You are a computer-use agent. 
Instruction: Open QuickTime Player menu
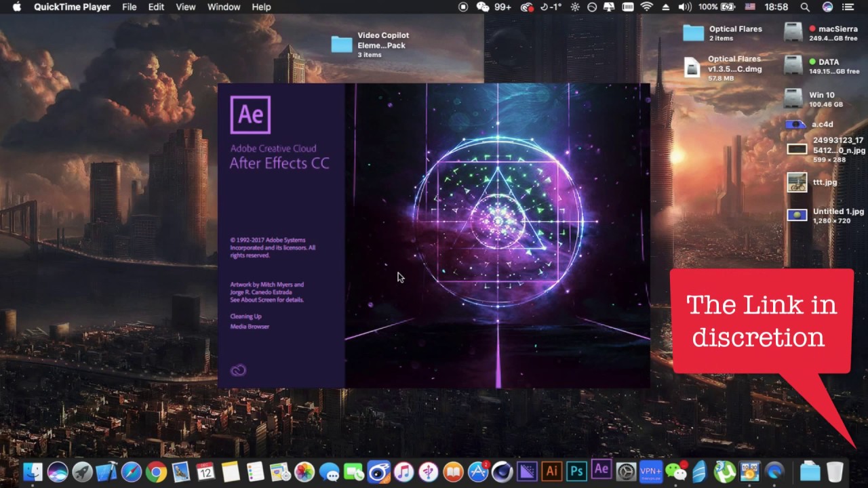click(72, 7)
